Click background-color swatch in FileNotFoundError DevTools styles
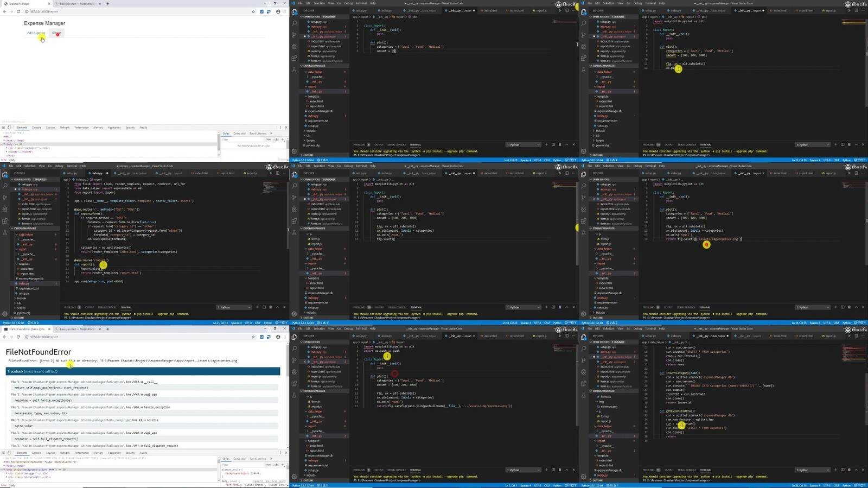Image resolution: width=868 pixels, height=488 pixels. (253, 473)
